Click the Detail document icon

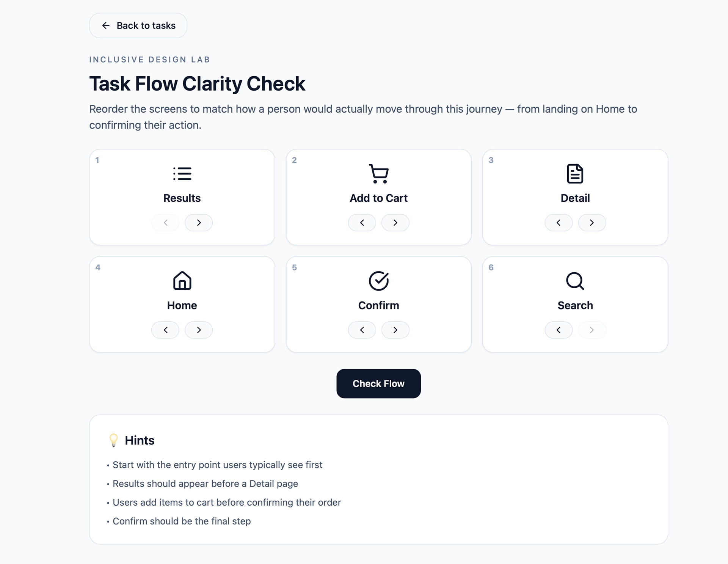tap(575, 174)
